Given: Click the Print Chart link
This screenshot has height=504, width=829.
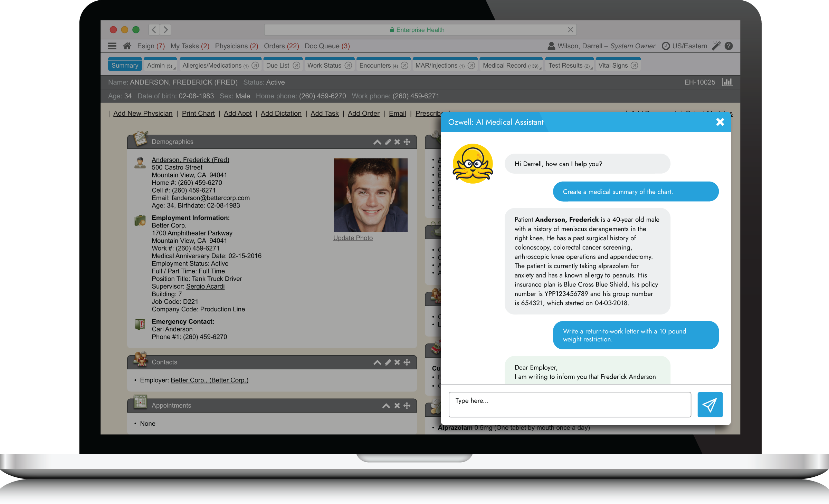Looking at the screenshot, I should 198,114.
